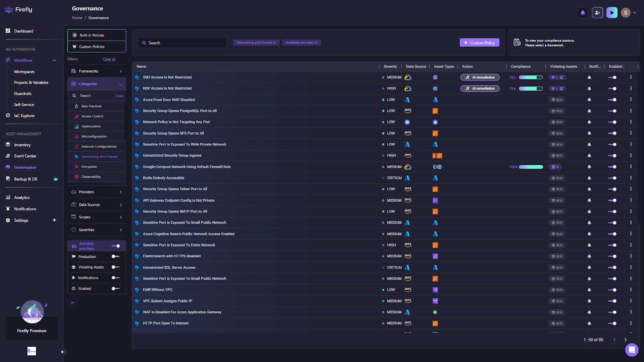Collapse the Workflows section minus icon
644x362 pixels.
click(x=54, y=60)
